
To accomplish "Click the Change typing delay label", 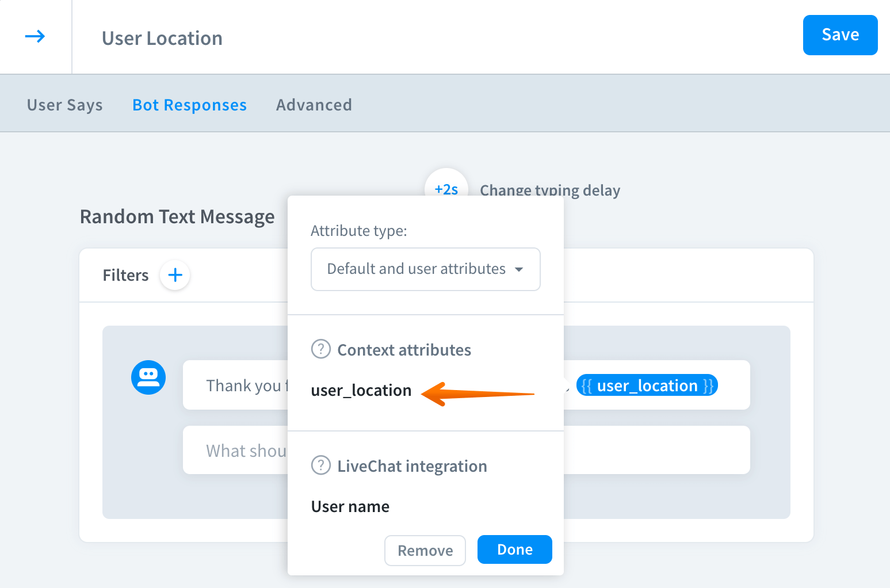I will [550, 189].
